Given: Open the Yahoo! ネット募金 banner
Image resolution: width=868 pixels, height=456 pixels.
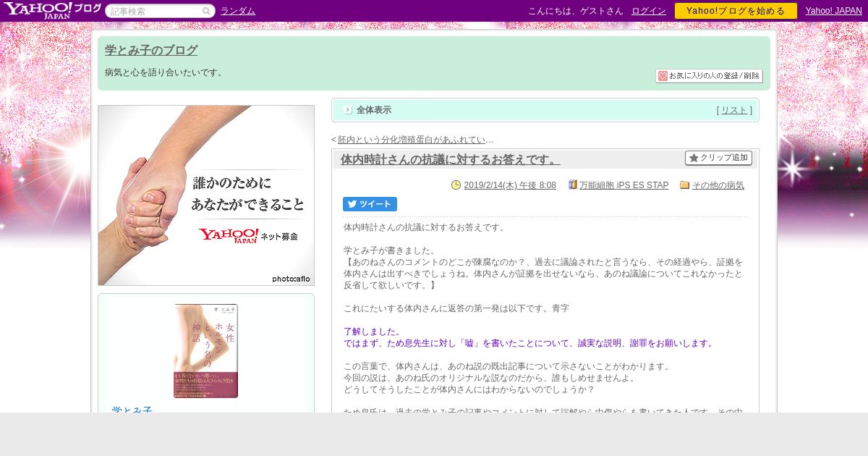Looking at the screenshot, I should [206, 195].
